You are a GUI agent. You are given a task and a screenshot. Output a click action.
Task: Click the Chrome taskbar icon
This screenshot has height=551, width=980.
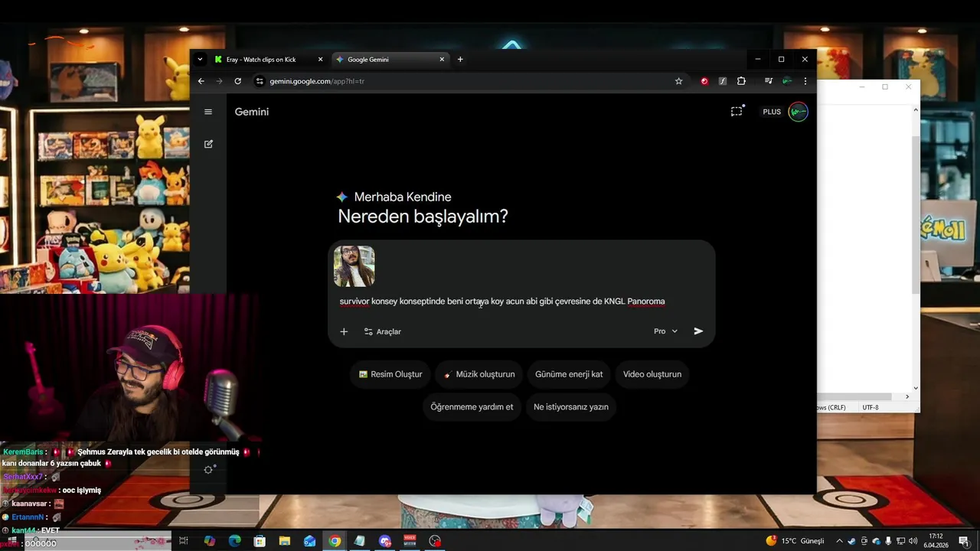click(x=335, y=541)
